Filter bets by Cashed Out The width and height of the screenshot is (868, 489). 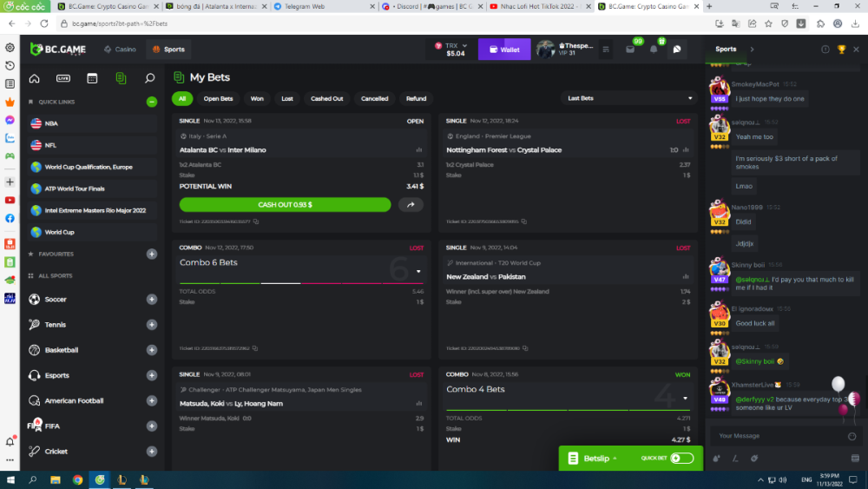[326, 98]
